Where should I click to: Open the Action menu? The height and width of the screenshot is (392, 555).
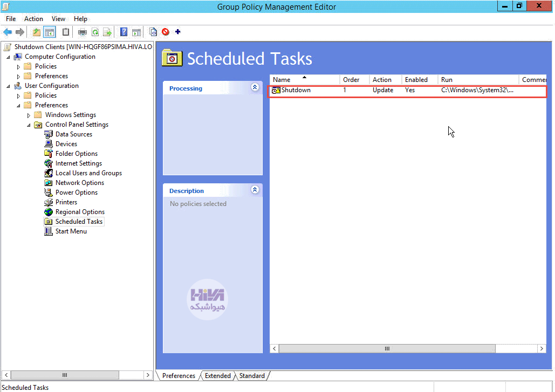point(33,19)
